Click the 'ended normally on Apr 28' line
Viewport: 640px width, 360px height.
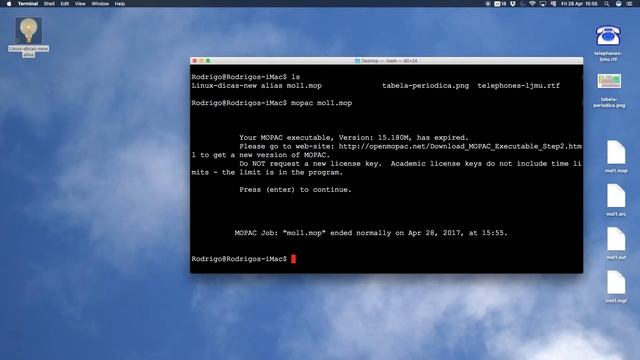click(x=371, y=233)
